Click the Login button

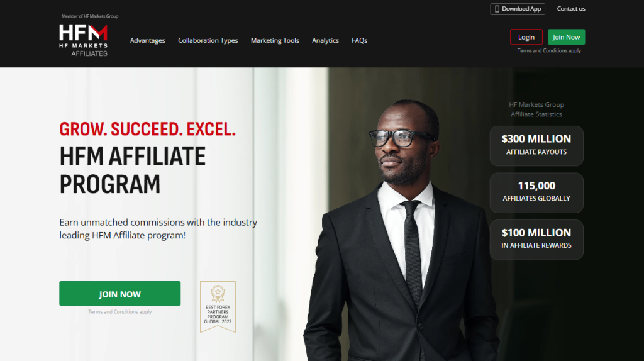pos(526,37)
